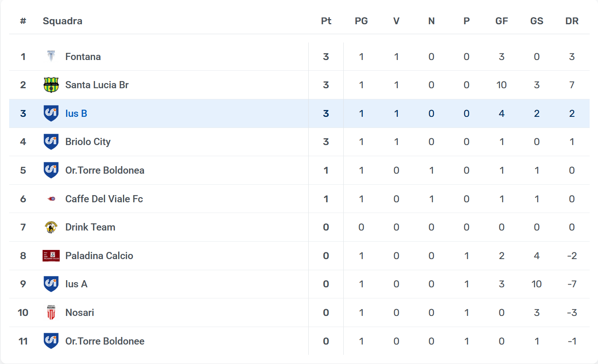Select the highlighted Ius B team name
The width and height of the screenshot is (598, 364).
click(76, 114)
